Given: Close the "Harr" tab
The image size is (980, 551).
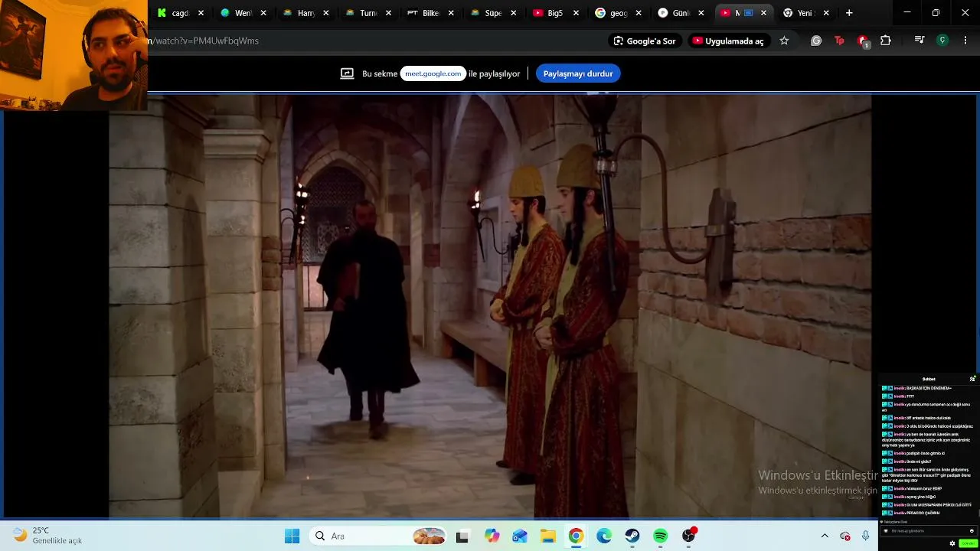Looking at the screenshot, I should (x=326, y=13).
